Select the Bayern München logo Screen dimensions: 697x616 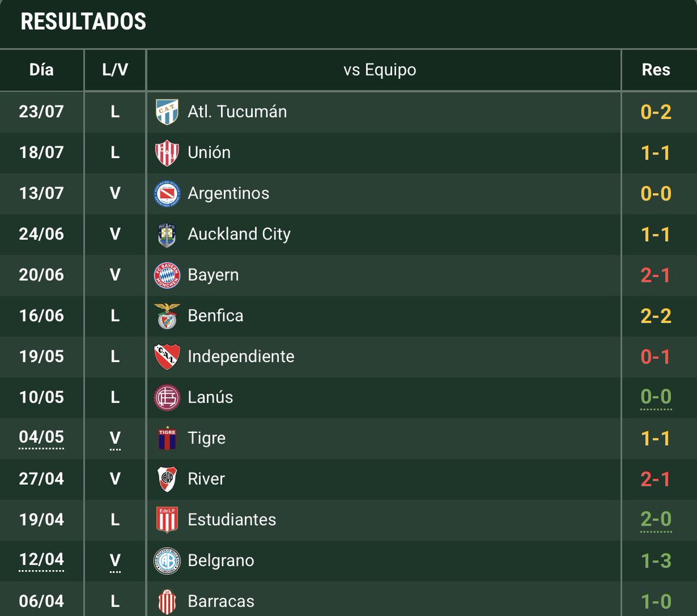click(x=167, y=275)
